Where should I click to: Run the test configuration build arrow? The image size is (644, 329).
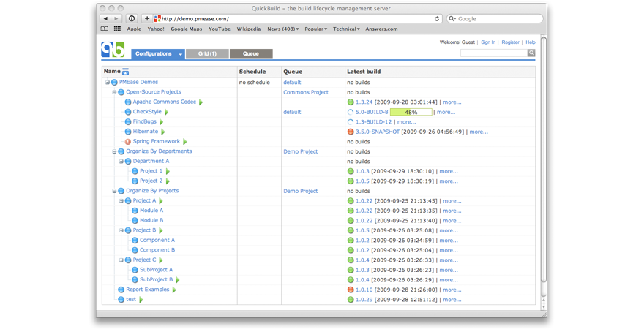pyautogui.click(x=141, y=300)
